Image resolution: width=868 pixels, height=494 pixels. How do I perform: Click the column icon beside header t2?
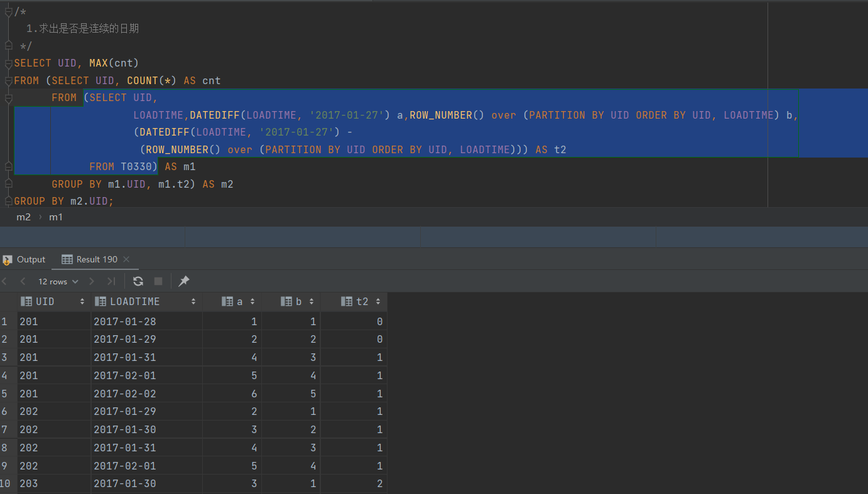click(347, 302)
